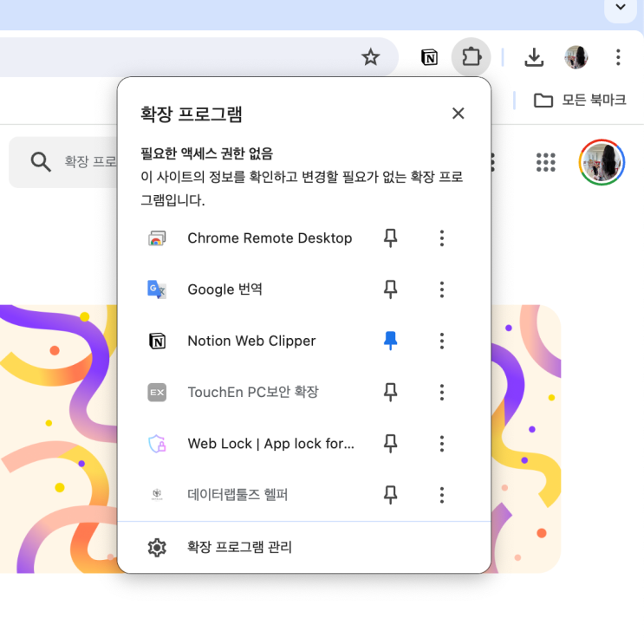This screenshot has height=644, width=644.
Task: Click the Notion Web Clipper list icon
Action: (157, 341)
